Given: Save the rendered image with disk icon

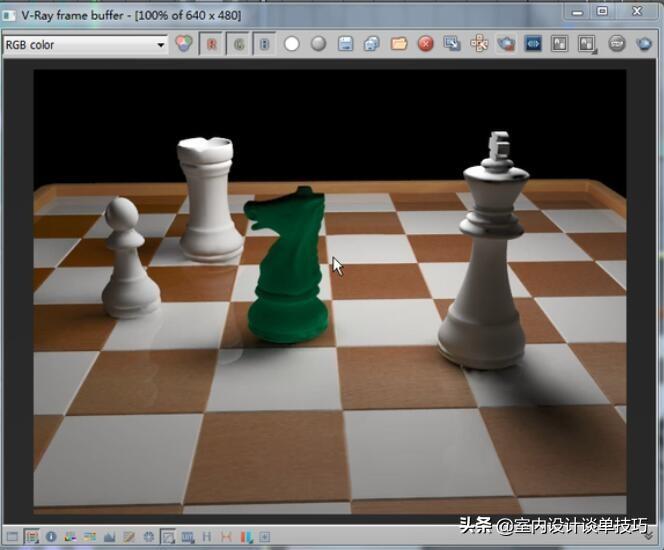Looking at the screenshot, I should click(x=346, y=44).
